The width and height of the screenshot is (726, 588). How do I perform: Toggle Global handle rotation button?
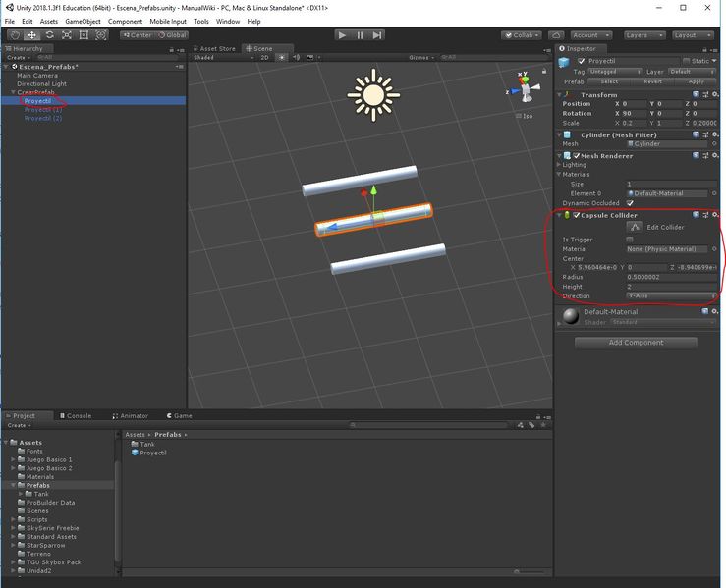[x=172, y=35]
